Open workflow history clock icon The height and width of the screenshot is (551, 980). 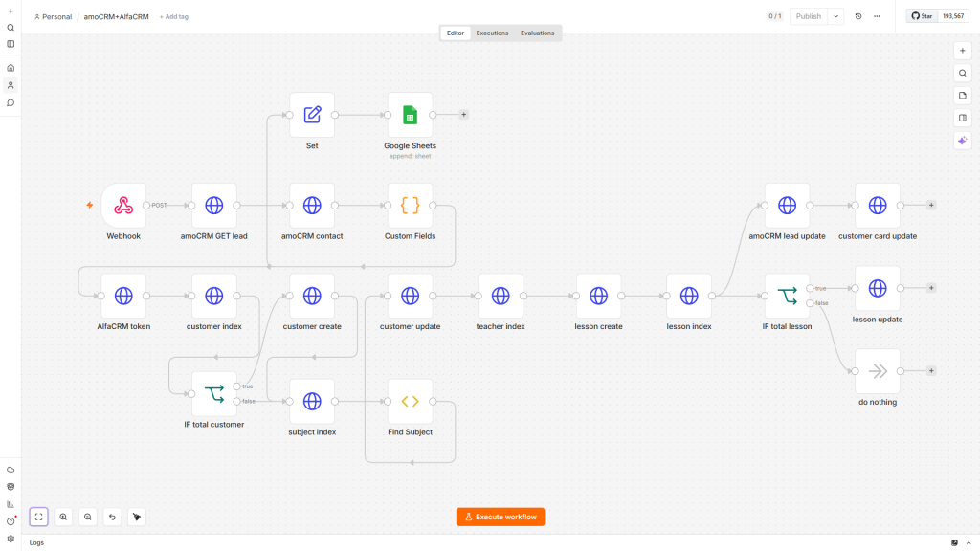tap(858, 16)
